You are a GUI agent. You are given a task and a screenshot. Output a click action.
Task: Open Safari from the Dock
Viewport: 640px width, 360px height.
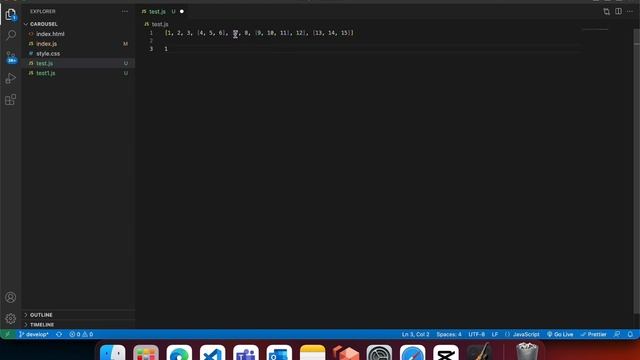tap(413, 353)
